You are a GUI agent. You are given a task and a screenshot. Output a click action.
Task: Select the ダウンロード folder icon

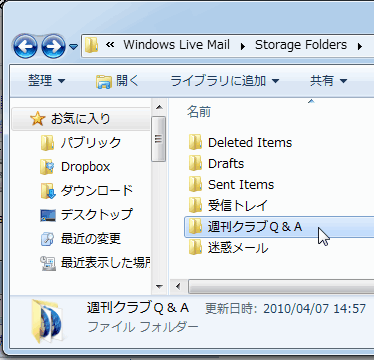coord(47,191)
